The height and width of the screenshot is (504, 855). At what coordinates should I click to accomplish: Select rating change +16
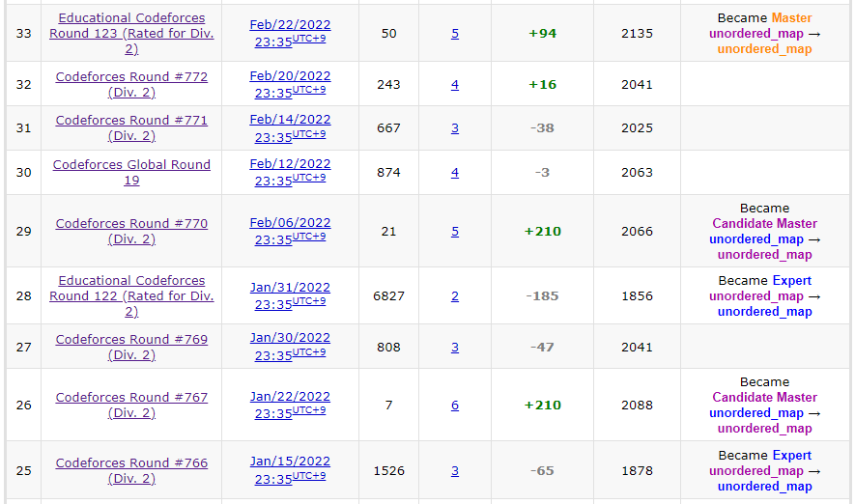pos(543,84)
